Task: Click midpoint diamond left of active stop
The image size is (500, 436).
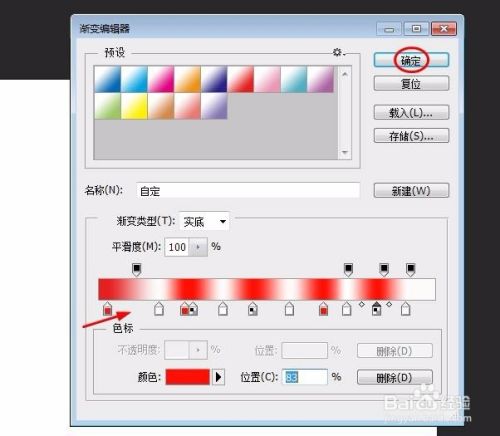Action: 362,304
